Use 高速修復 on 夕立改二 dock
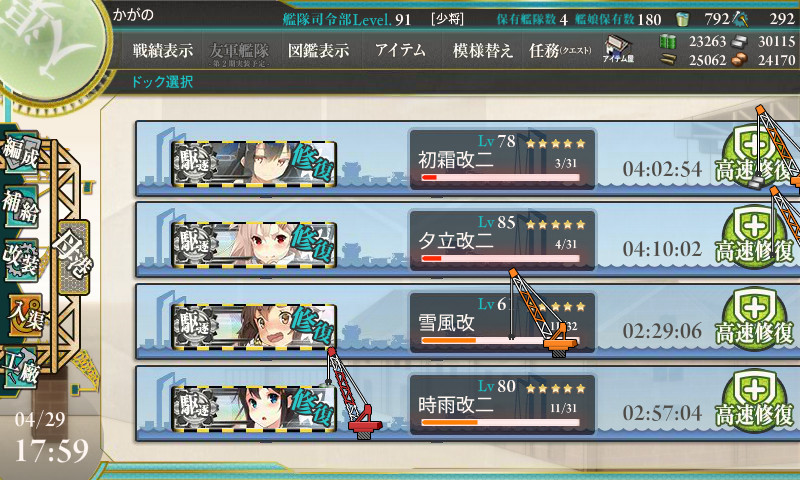Screen dimensions: 800x480 pyautogui.click(x=754, y=240)
